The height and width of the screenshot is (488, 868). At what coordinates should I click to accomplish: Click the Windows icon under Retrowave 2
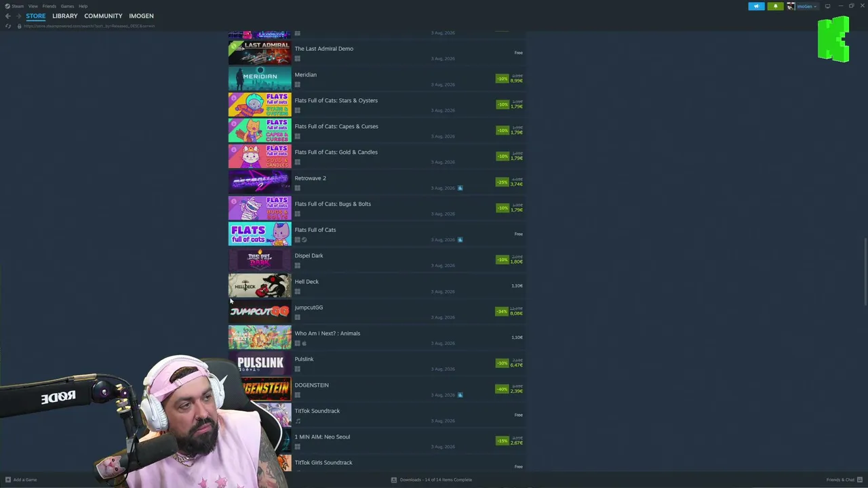(297, 188)
